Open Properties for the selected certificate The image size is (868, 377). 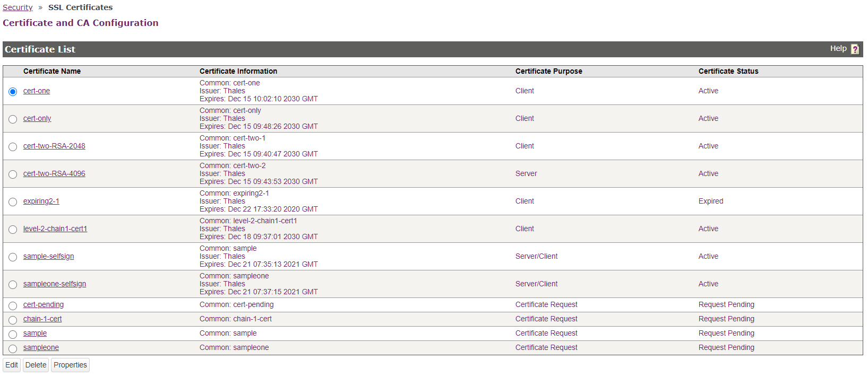pyautogui.click(x=70, y=365)
